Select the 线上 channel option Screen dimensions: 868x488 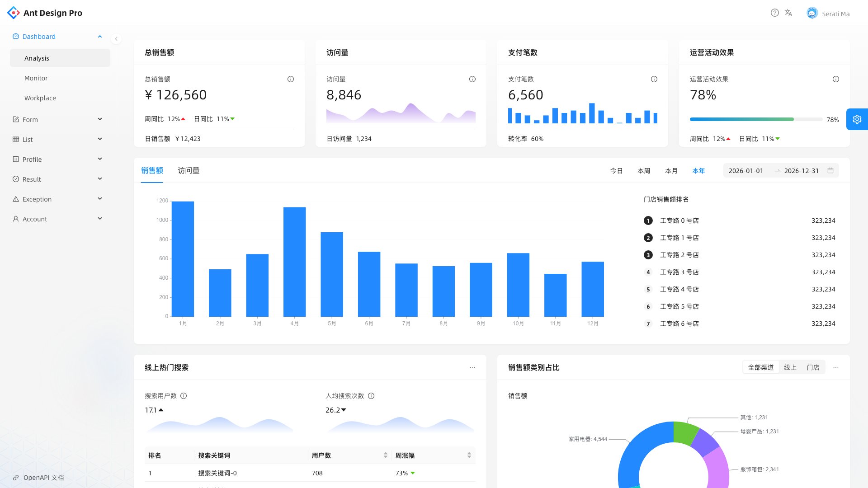(790, 367)
